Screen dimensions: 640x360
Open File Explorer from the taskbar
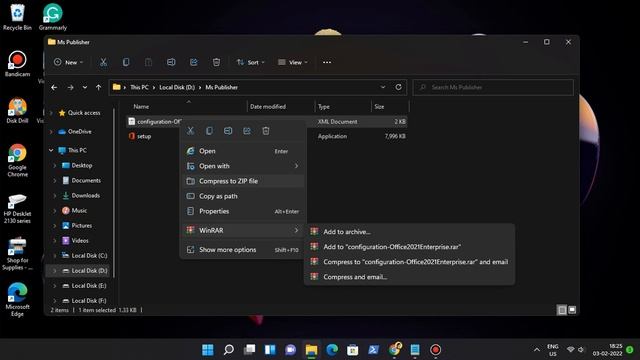[x=311, y=350]
